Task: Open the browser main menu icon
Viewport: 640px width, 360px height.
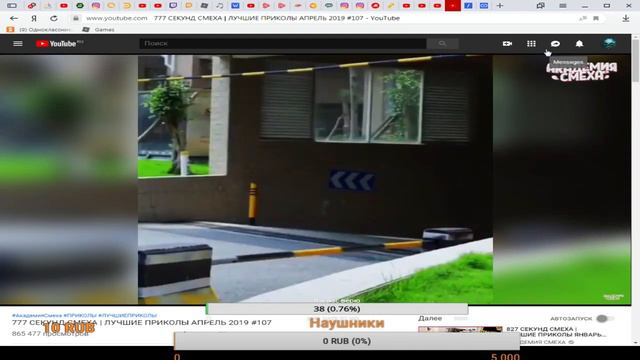Action: 562,6
